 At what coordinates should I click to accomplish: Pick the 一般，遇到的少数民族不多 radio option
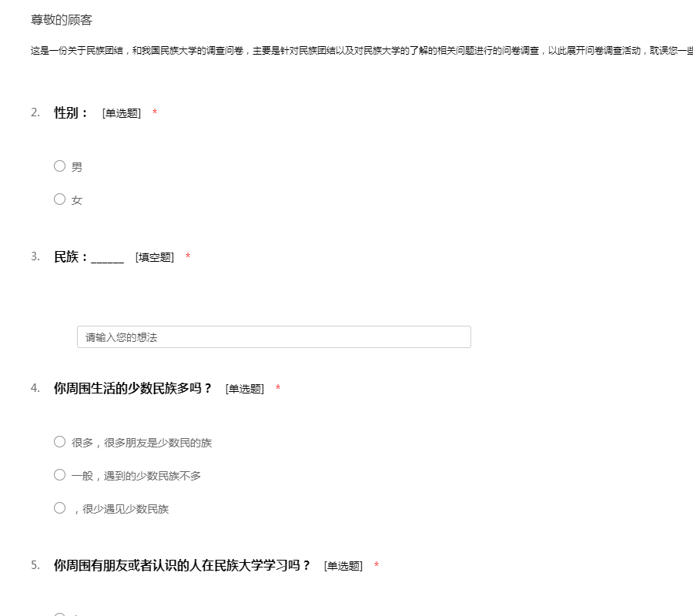click(x=59, y=475)
